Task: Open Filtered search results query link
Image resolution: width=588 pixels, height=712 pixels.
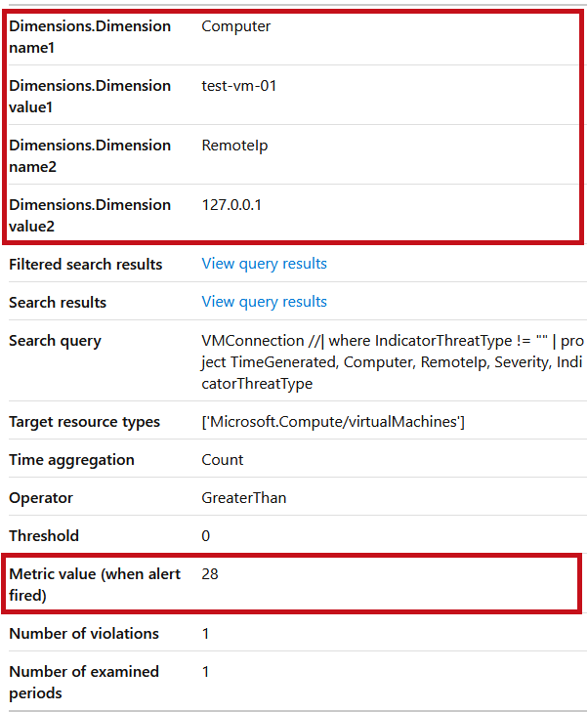Action: (264, 264)
